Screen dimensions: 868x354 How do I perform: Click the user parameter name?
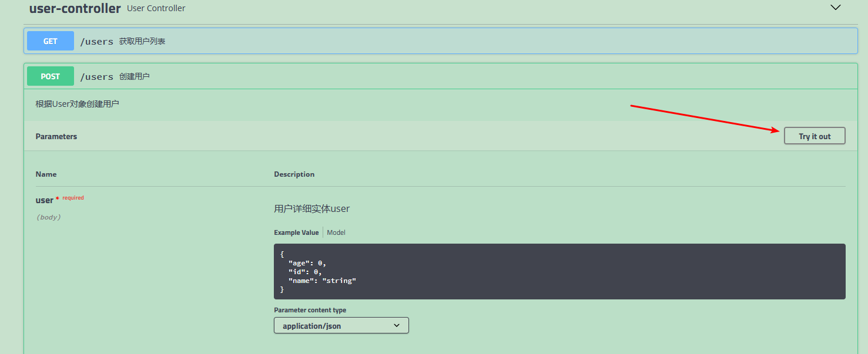coord(44,200)
